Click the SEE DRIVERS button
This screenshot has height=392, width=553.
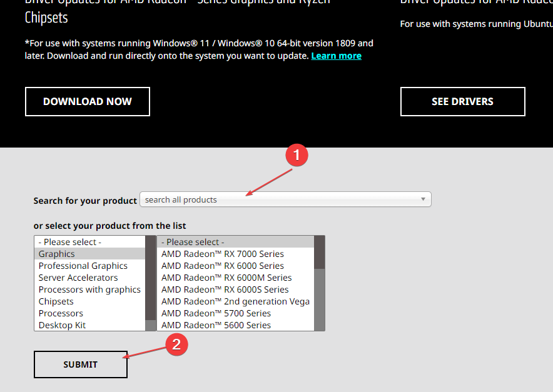pyautogui.click(x=463, y=101)
